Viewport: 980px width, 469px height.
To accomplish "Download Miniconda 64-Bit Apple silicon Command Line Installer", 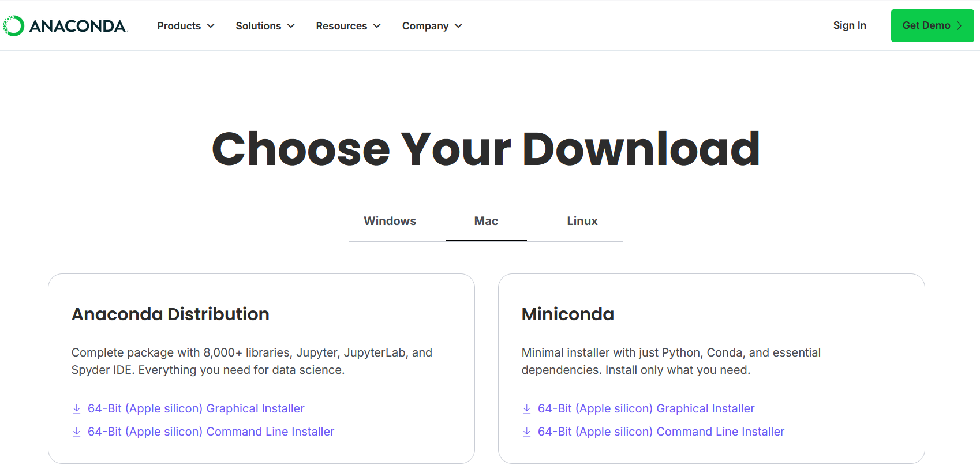I will click(x=661, y=432).
